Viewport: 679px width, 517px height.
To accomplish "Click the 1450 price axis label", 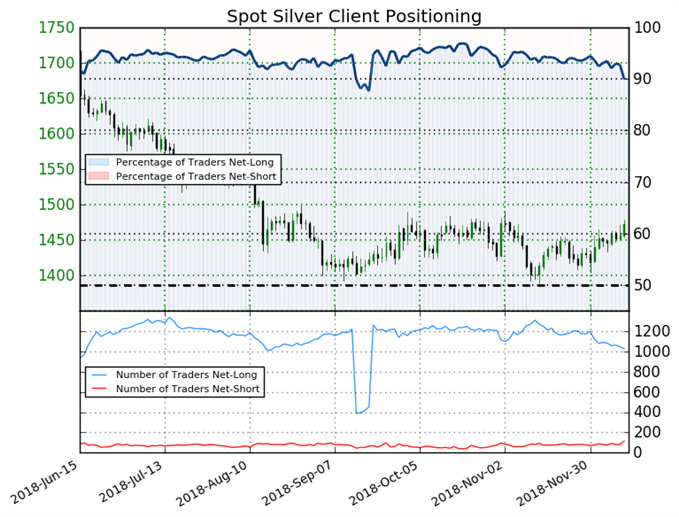I will click(x=57, y=240).
